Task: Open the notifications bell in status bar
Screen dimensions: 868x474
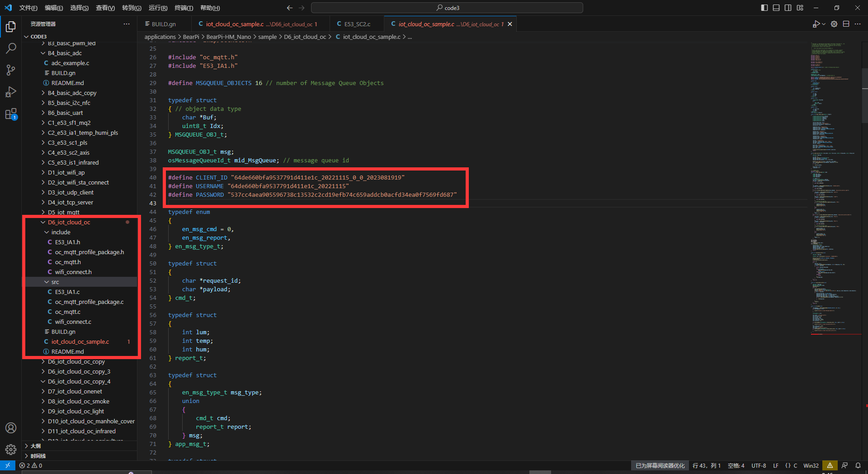Action: pos(858,465)
